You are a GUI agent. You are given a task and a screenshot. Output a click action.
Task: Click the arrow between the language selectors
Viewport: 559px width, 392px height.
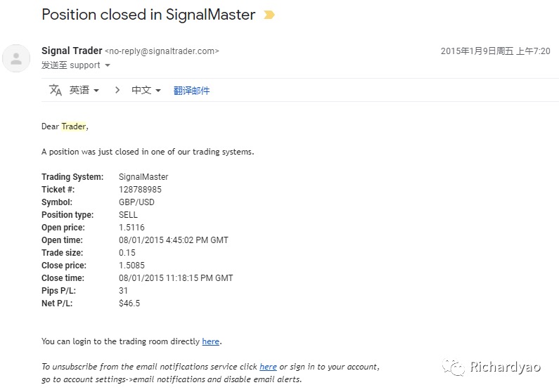(117, 90)
